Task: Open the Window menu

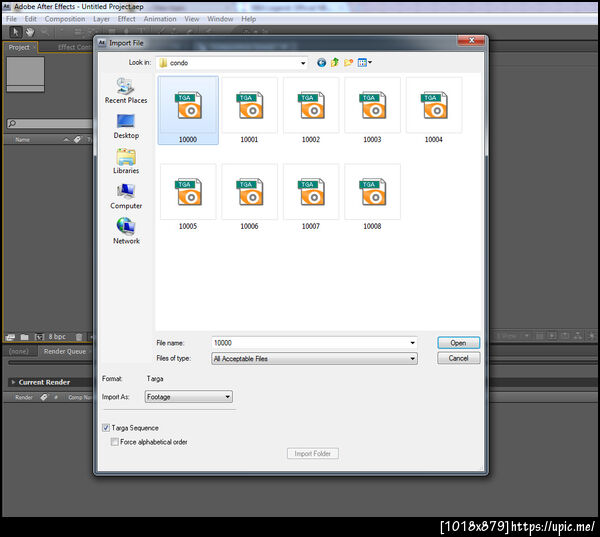Action: [220, 19]
